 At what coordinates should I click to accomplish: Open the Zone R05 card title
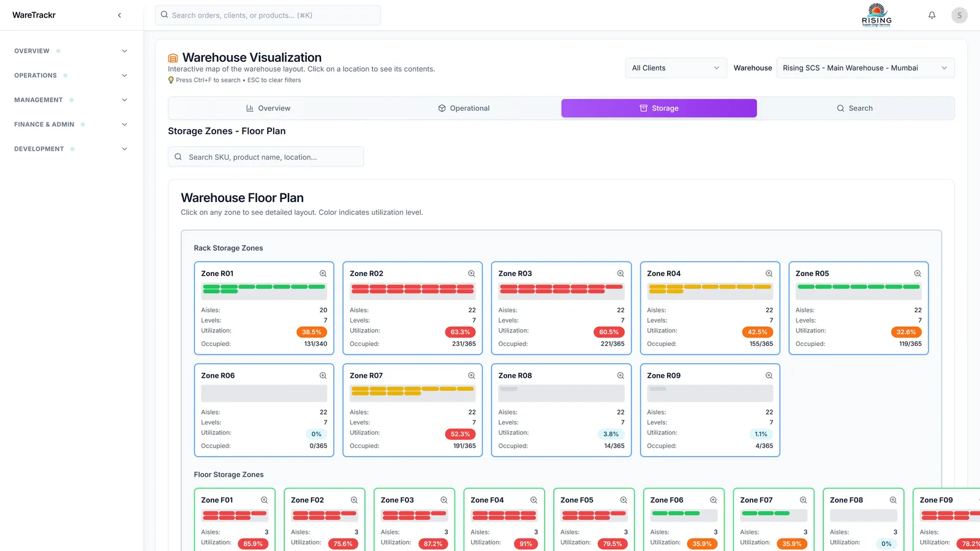point(812,274)
